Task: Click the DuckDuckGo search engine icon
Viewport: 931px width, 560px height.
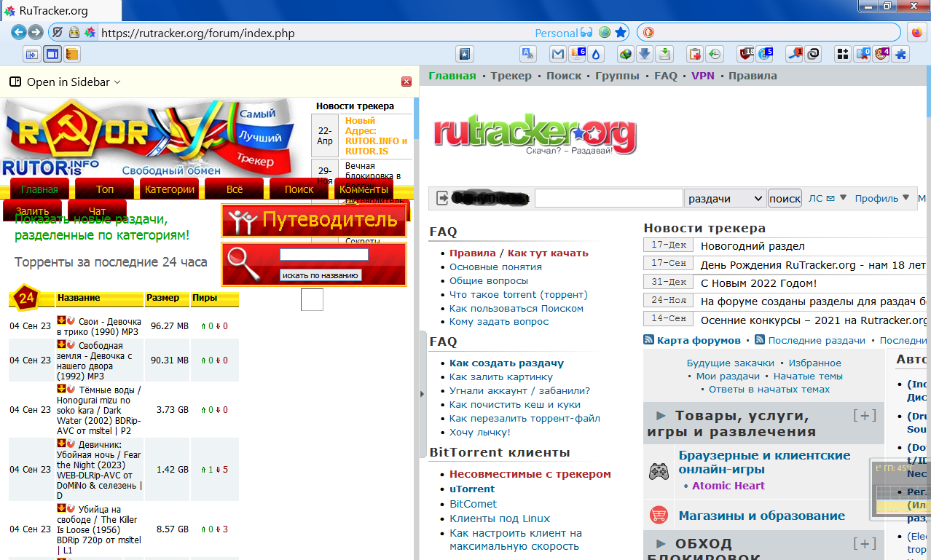Action: point(648,33)
